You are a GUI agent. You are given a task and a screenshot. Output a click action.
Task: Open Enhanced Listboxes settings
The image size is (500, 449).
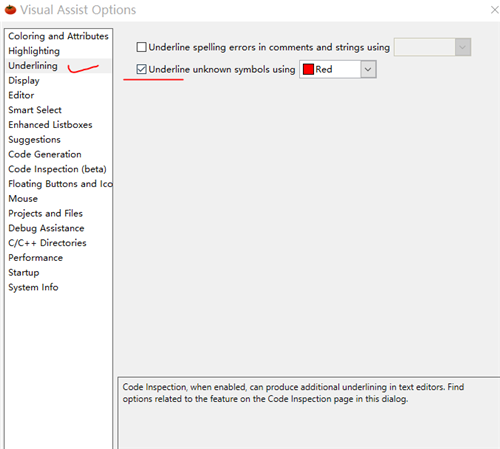coord(50,125)
